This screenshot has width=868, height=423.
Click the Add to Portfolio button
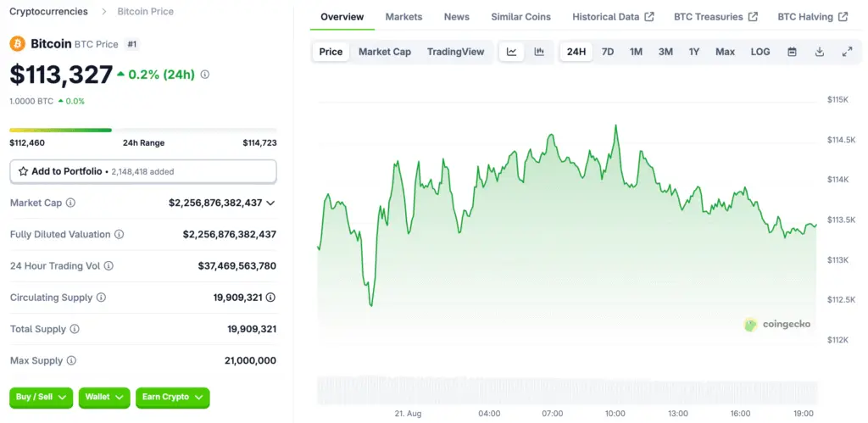pos(142,171)
